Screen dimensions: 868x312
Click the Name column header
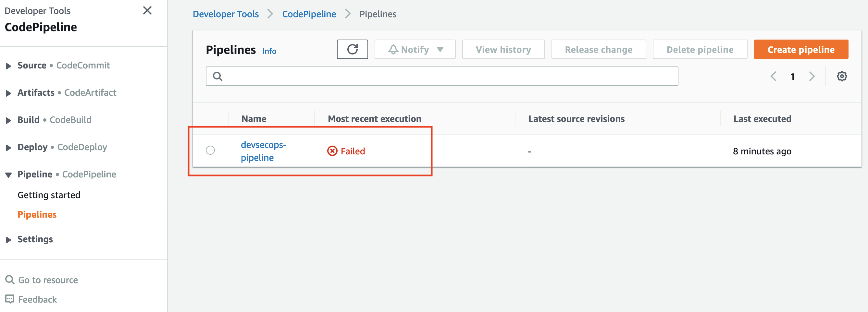coord(254,119)
